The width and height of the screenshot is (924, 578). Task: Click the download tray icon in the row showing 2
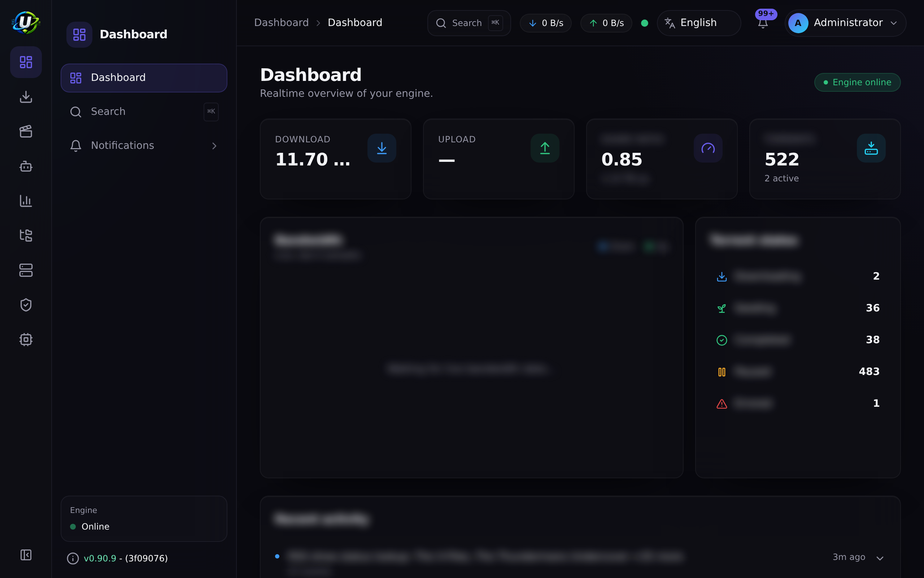click(x=722, y=276)
